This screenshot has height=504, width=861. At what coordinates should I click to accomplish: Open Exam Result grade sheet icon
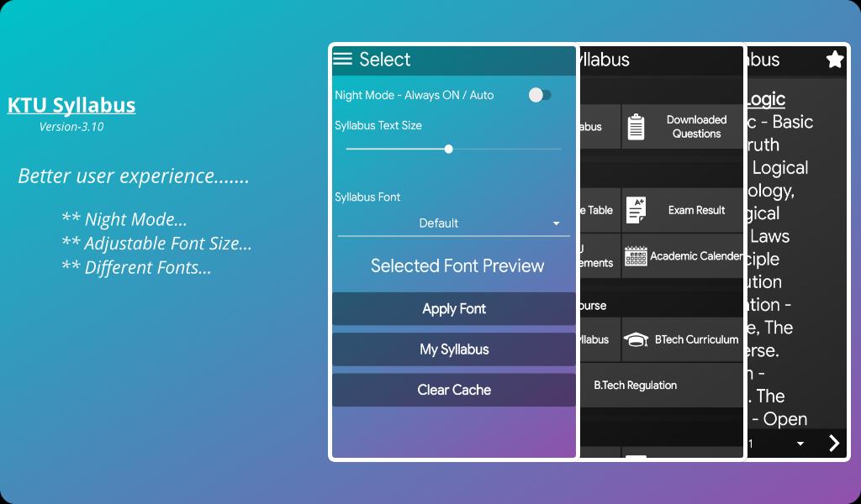click(636, 210)
